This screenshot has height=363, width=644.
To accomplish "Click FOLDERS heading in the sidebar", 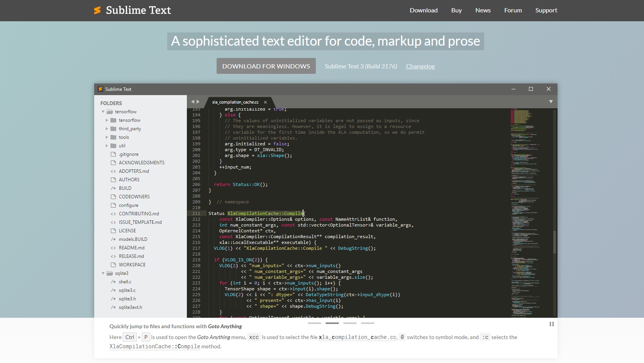I will coord(111,103).
